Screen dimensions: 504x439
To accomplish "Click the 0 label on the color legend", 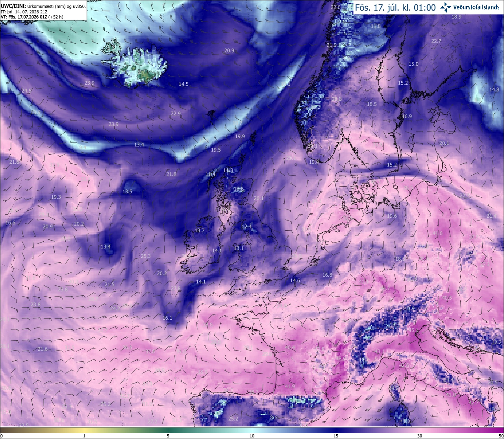I will [x=2, y=436].
